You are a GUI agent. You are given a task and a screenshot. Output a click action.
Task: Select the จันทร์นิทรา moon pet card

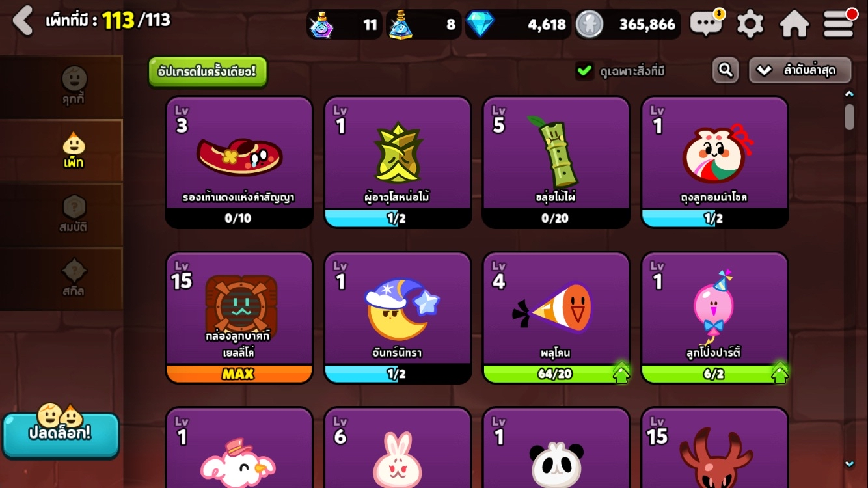[398, 317]
